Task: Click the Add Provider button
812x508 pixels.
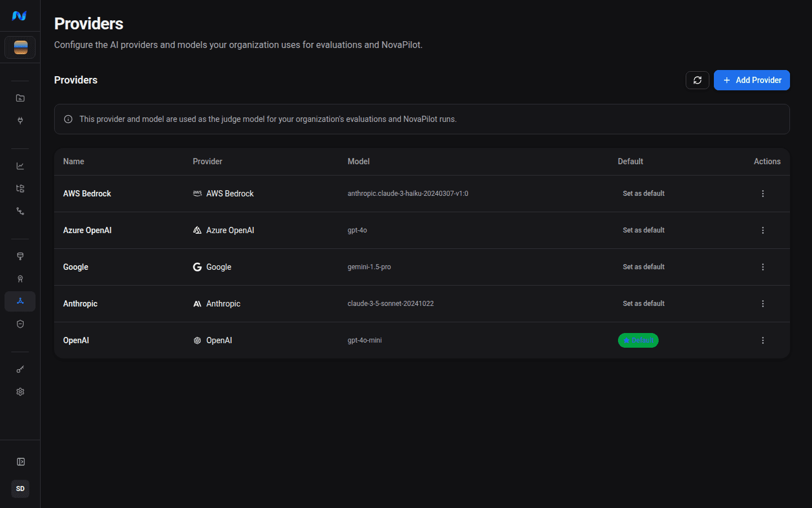Action: point(752,80)
